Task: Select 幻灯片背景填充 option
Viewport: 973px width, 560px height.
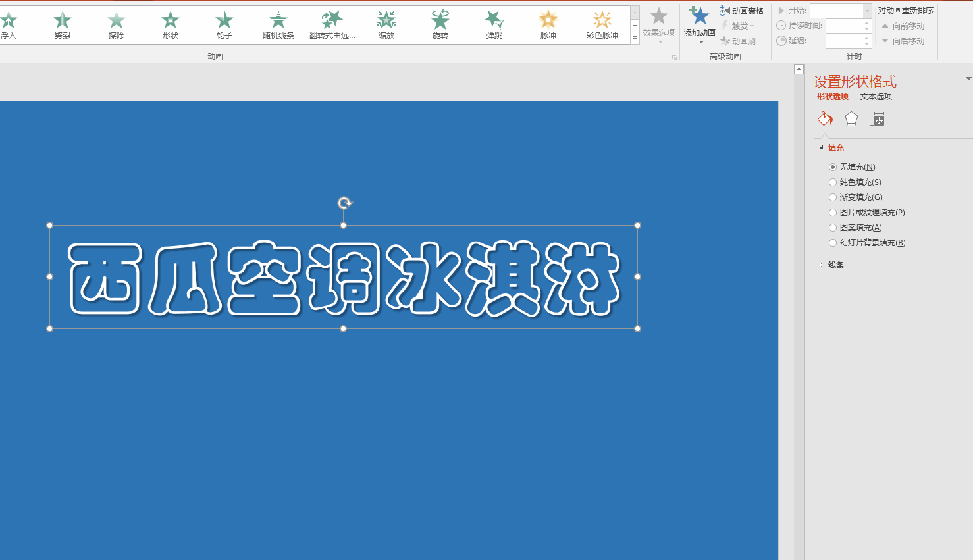Action: point(868,243)
